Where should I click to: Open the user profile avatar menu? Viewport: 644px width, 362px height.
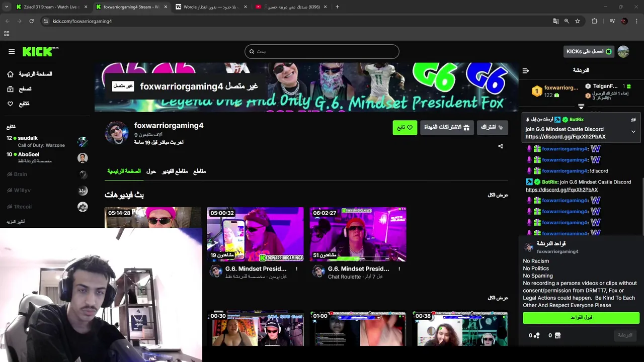click(623, 51)
